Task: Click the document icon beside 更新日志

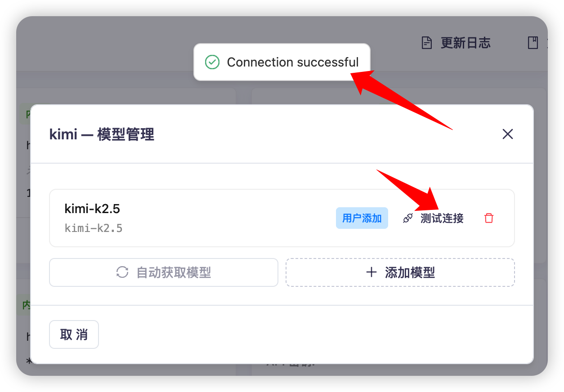Action: coord(426,43)
